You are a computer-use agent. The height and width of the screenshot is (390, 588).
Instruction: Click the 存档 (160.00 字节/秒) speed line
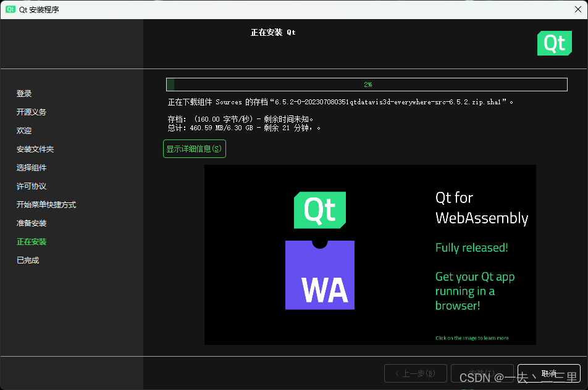tap(240, 119)
